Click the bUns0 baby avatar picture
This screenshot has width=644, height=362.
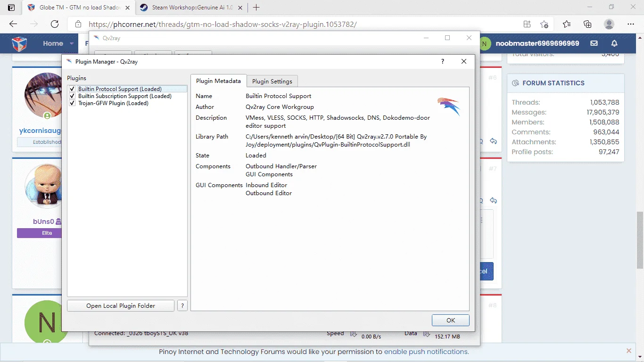coord(43,186)
